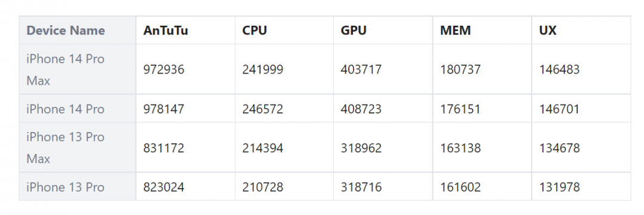Select GPU score 408723
644x215 pixels.
(x=361, y=109)
